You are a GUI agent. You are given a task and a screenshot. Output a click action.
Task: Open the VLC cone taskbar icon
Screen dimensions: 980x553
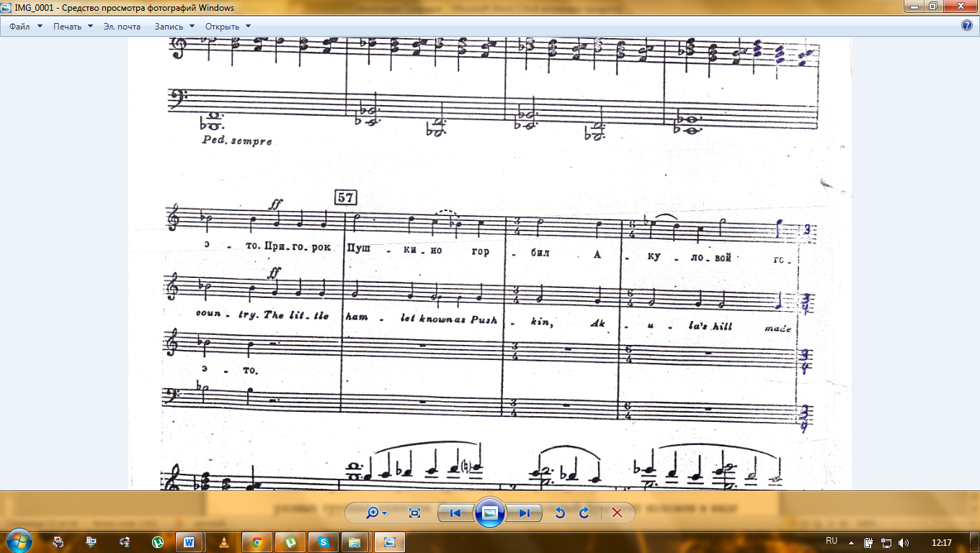223,541
